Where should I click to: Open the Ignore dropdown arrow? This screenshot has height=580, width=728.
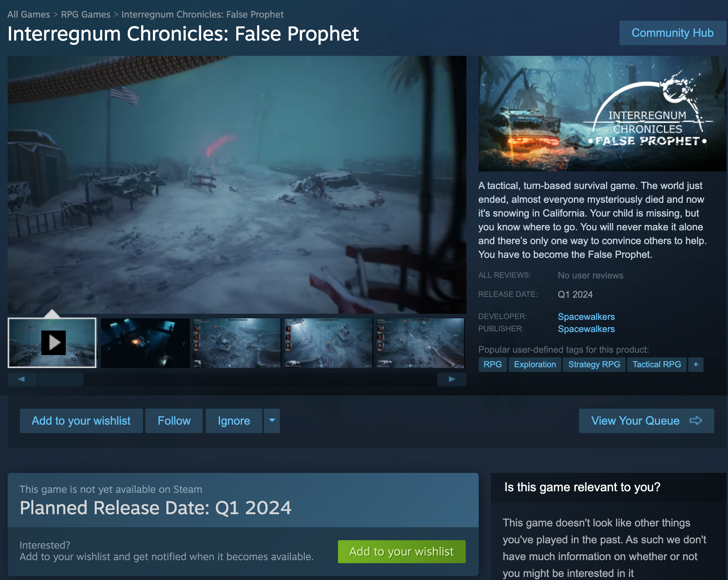pyautogui.click(x=272, y=420)
